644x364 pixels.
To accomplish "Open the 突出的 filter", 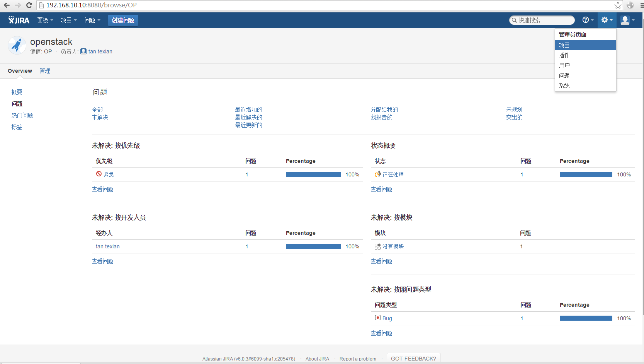I will click(x=514, y=117).
